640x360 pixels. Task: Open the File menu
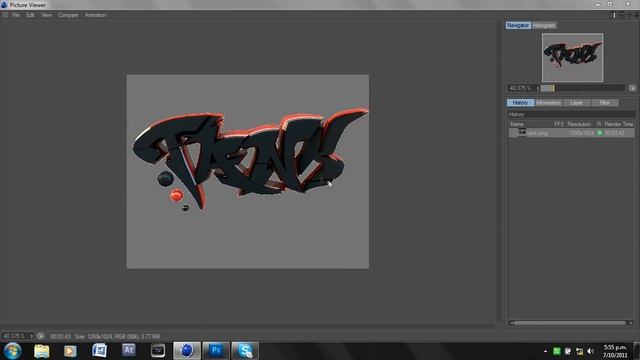(x=16, y=15)
